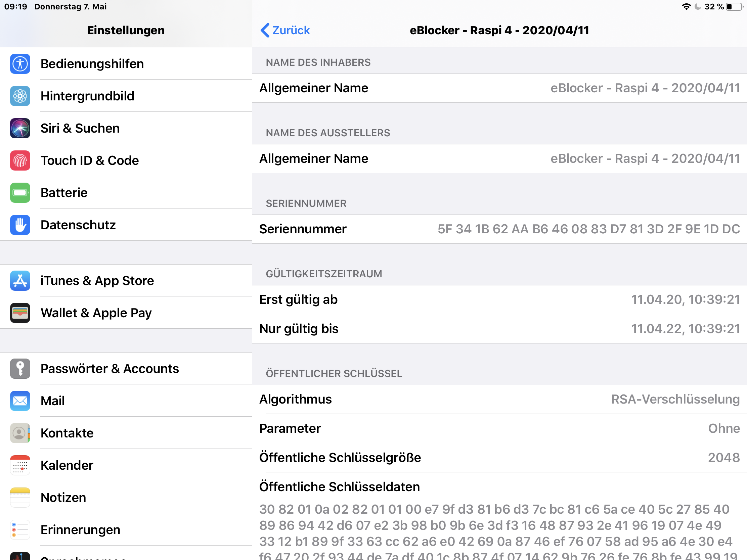
Task: Tap the ÖFFENTLICHER SCHLÜSSEL section header
Action: click(x=334, y=374)
